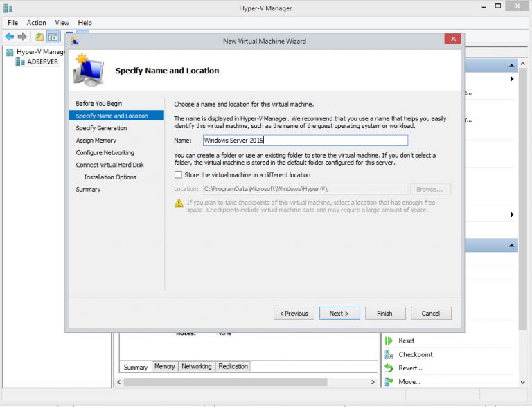Switch to the Replication tab
The width and height of the screenshot is (532, 407).
coord(233,366)
